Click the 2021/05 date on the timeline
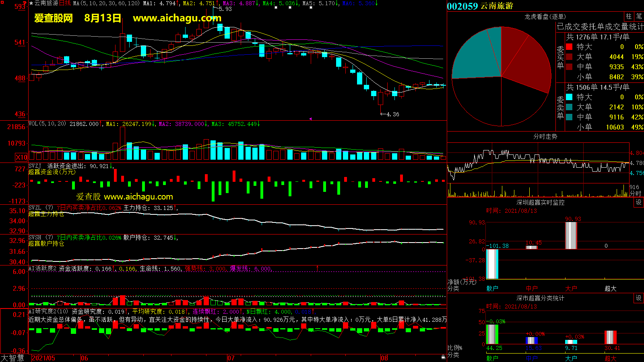 click(43, 358)
